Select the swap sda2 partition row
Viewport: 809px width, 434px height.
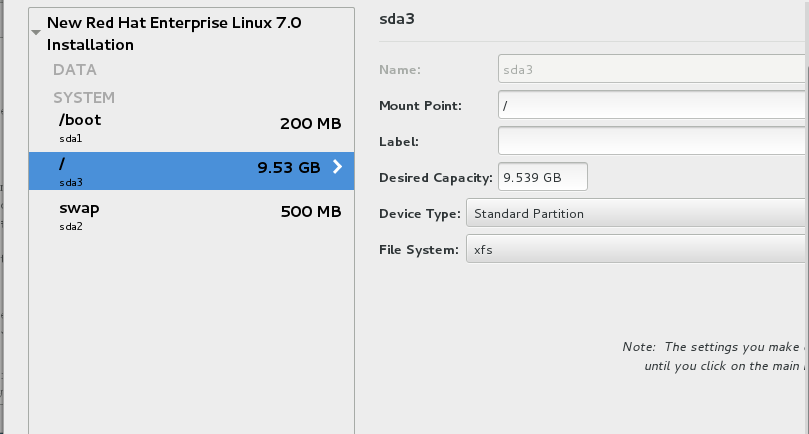(x=191, y=216)
